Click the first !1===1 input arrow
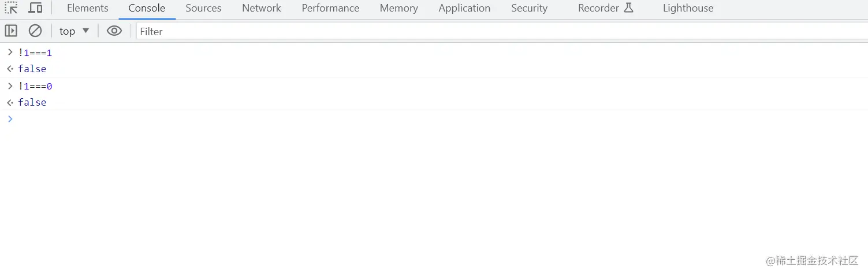Image resolution: width=868 pixels, height=276 pixels. click(10, 53)
